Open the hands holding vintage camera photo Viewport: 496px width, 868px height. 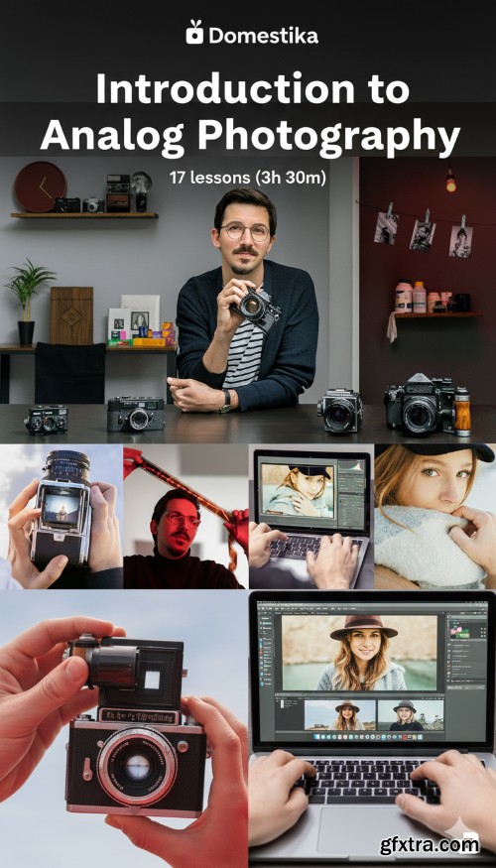pos(124,729)
